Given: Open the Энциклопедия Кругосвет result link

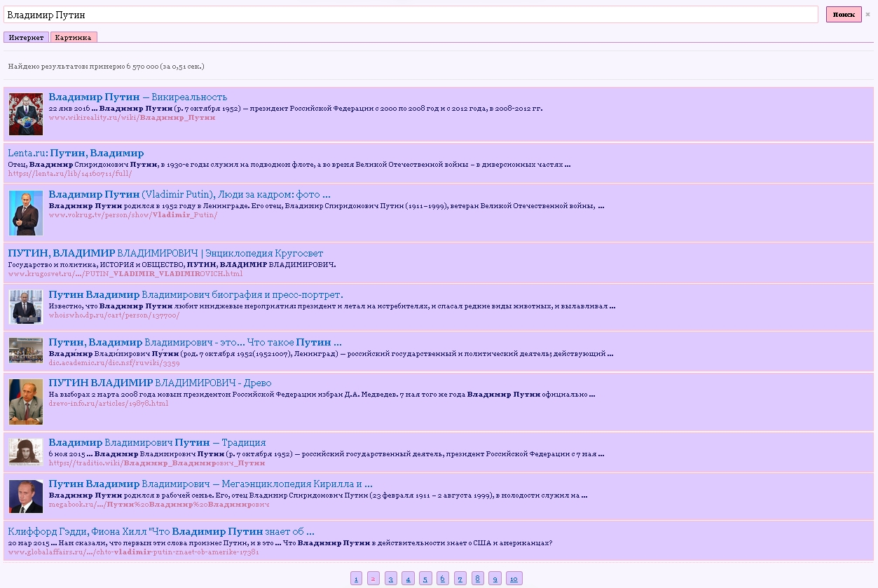Looking at the screenshot, I should [x=165, y=253].
